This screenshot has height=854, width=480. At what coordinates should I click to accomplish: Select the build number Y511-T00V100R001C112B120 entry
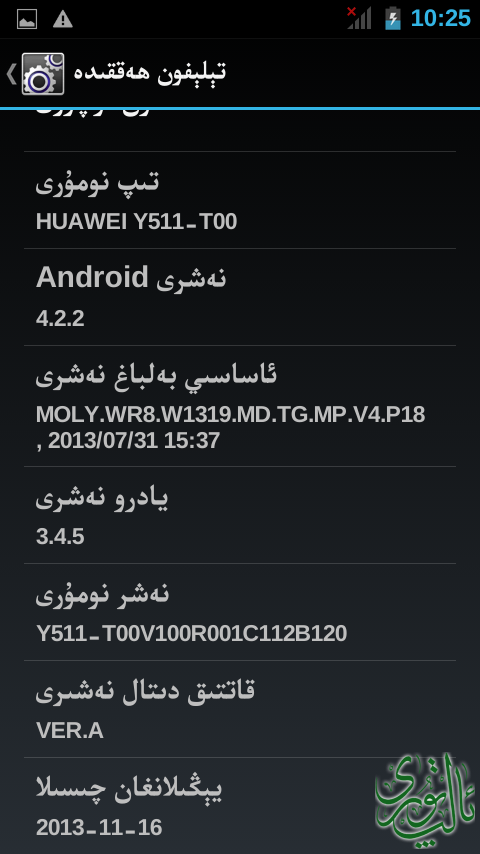(240, 612)
